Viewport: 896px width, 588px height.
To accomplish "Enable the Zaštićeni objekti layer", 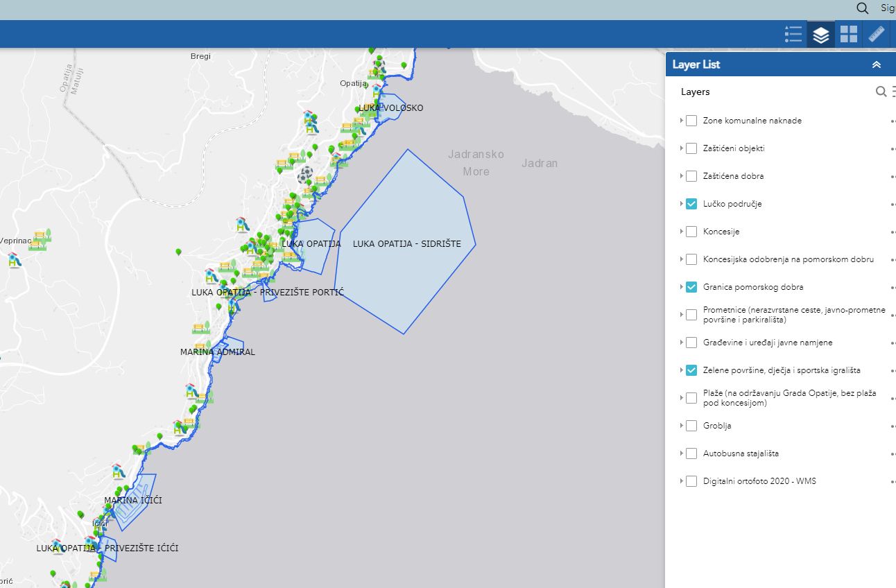I will tap(691, 148).
